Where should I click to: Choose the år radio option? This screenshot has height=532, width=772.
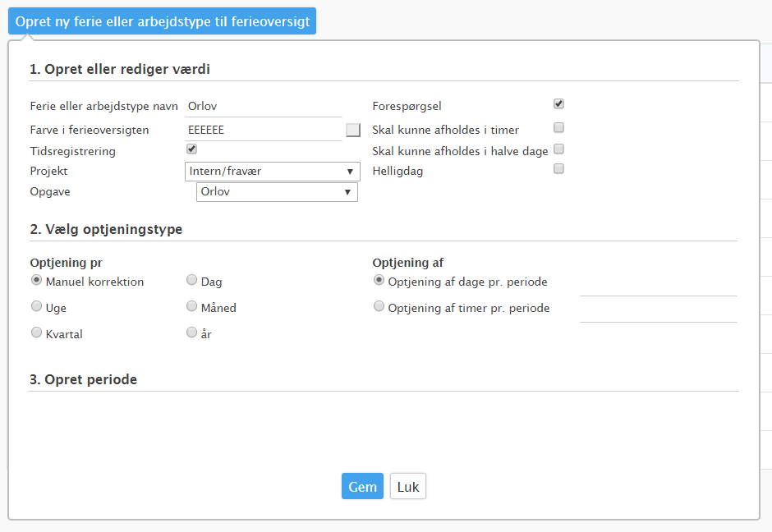191,332
